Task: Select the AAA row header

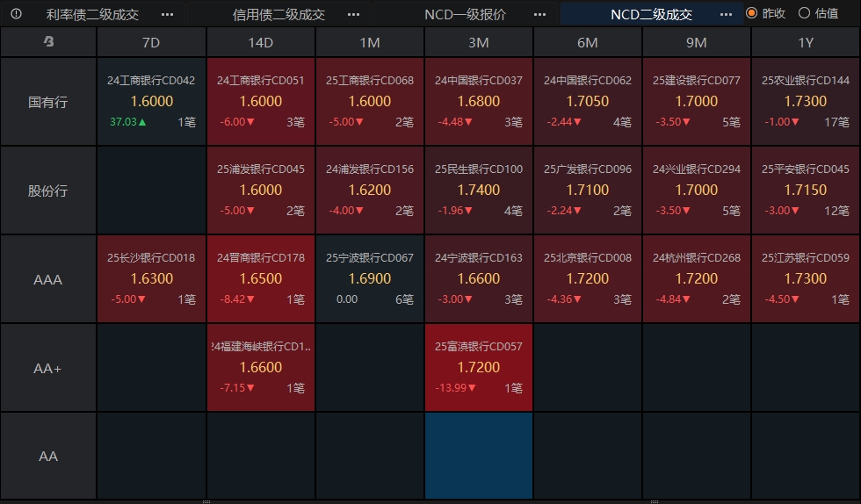Action: (48, 279)
